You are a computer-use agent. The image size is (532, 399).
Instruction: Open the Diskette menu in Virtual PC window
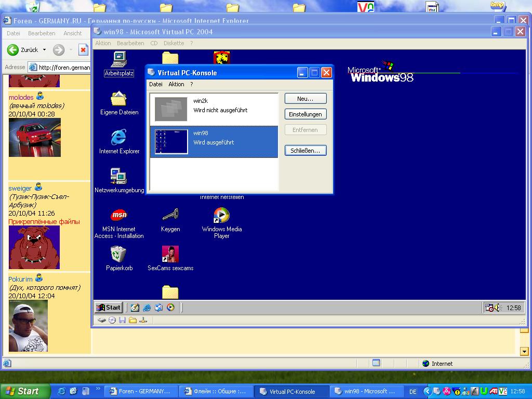pos(174,43)
